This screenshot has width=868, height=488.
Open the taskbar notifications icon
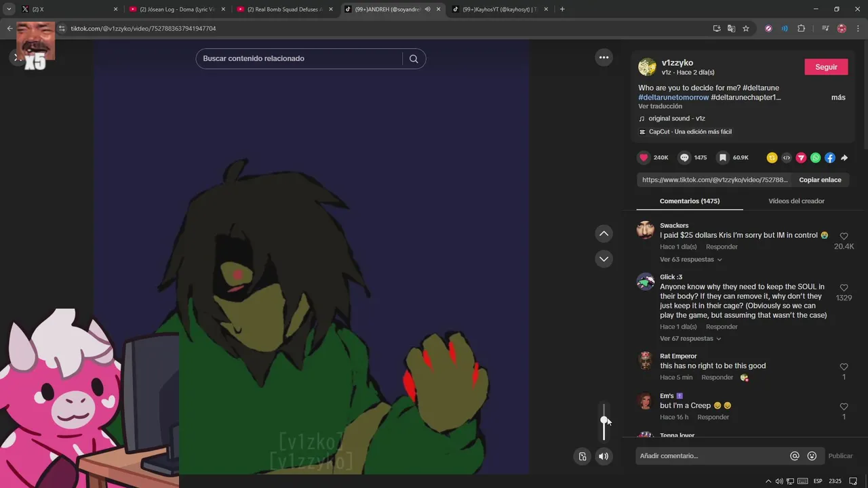(x=854, y=481)
